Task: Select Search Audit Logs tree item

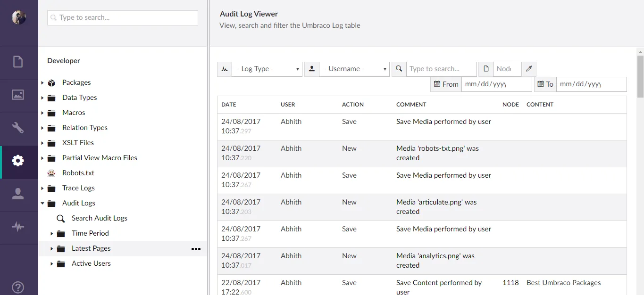Action: (x=100, y=218)
